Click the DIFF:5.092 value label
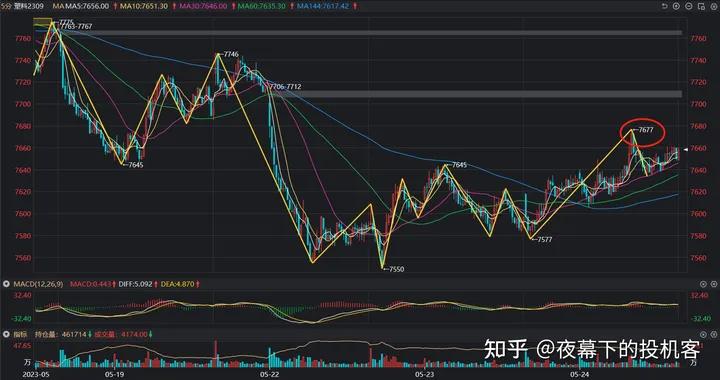The width and height of the screenshot is (720, 380). coord(135,285)
